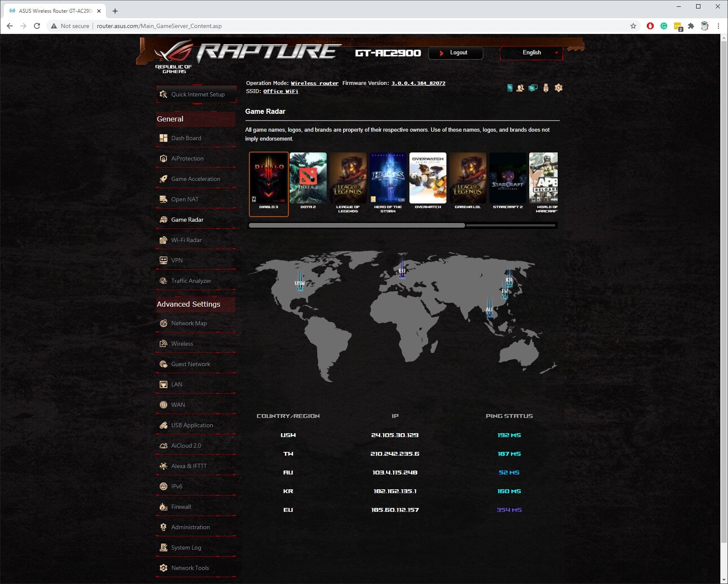Click the Dash Board sidebar icon
Screen dimensions: 728x584
(164, 138)
